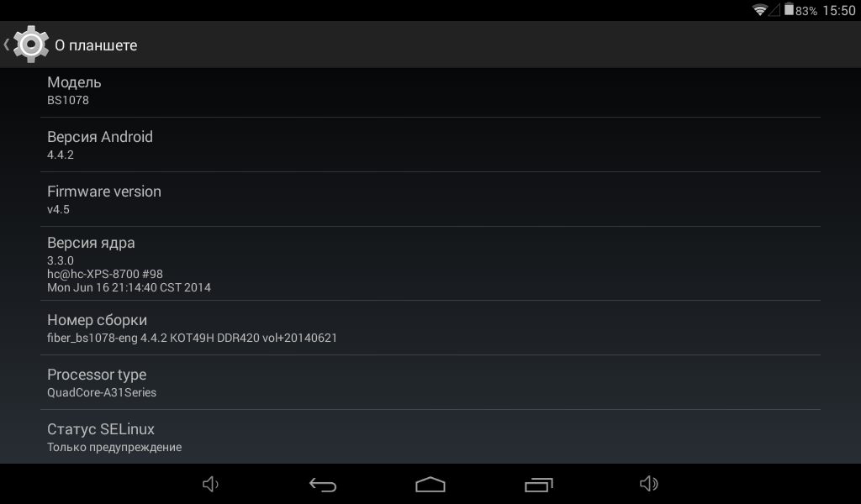This screenshot has height=504, width=861.
Task: Tap the Версия ядра item
Action: (x=430, y=263)
